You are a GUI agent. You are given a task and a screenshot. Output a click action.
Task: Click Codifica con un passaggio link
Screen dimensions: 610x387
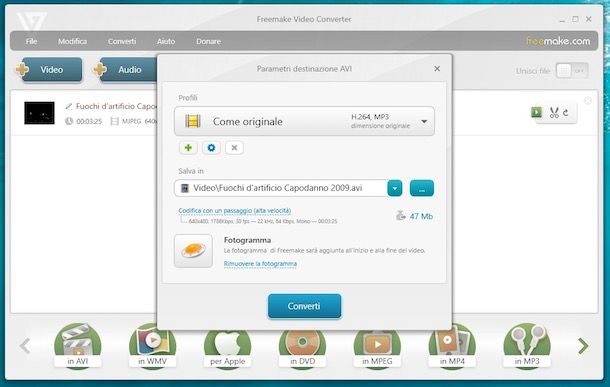(235, 210)
